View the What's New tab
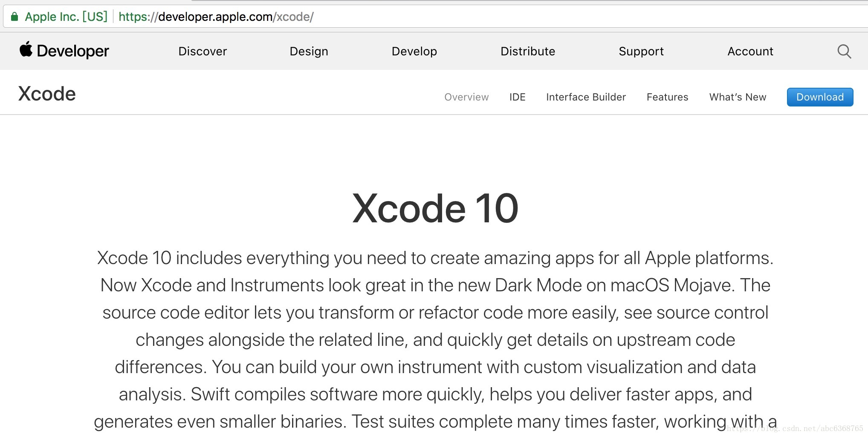The width and height of the screenshot is (868, 437). coord(737,97)
